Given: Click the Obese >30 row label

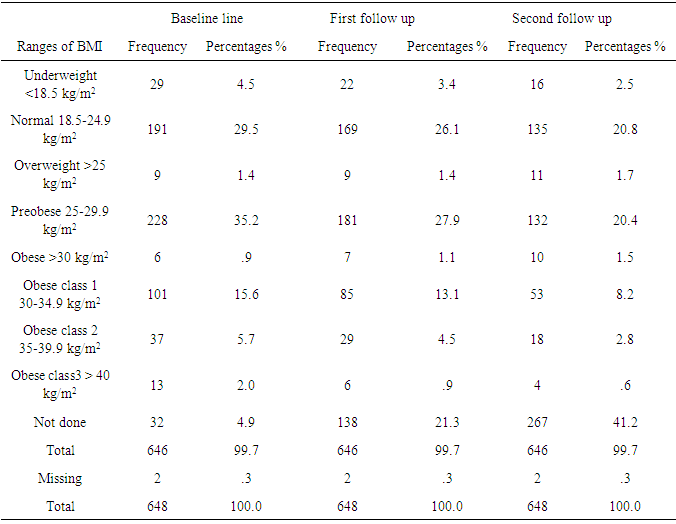Looking at the screenshot, I should coord(60,257).
